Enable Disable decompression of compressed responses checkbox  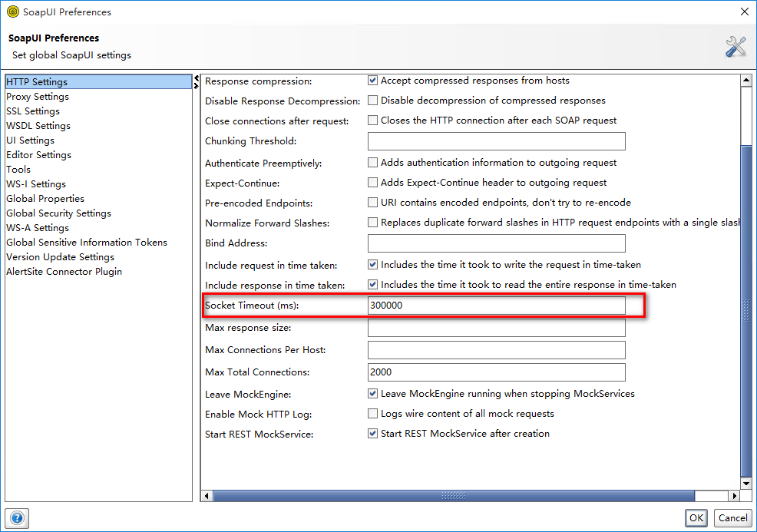[372, 100]
